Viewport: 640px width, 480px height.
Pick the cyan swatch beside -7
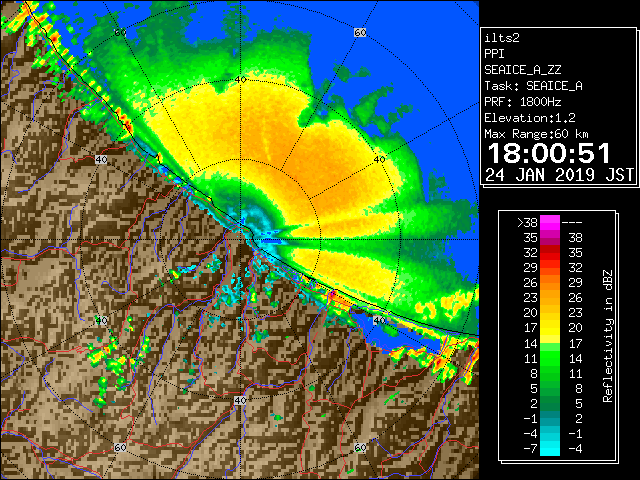(550, 448)
